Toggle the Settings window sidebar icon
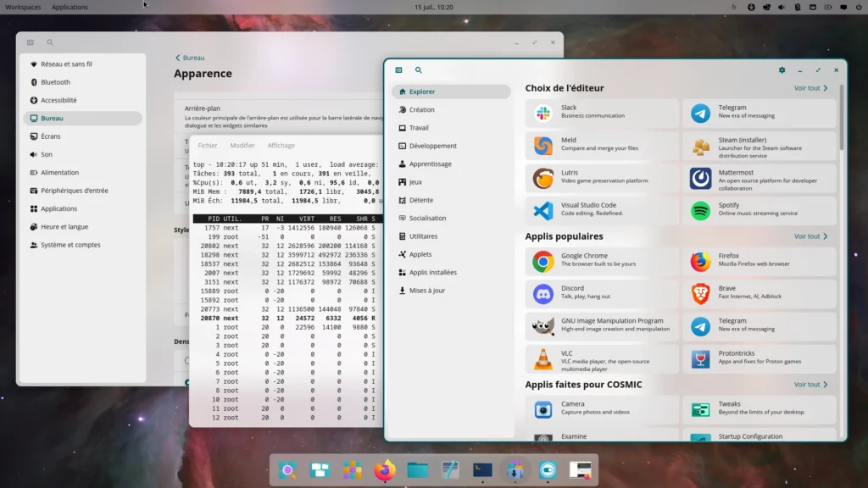Screen dimensions: 868x488 31,42
